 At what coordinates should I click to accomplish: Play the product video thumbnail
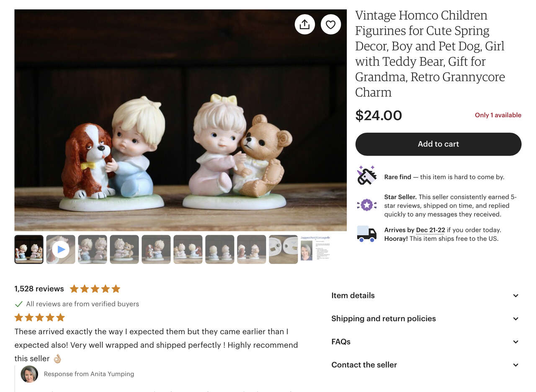pos(61,249)
